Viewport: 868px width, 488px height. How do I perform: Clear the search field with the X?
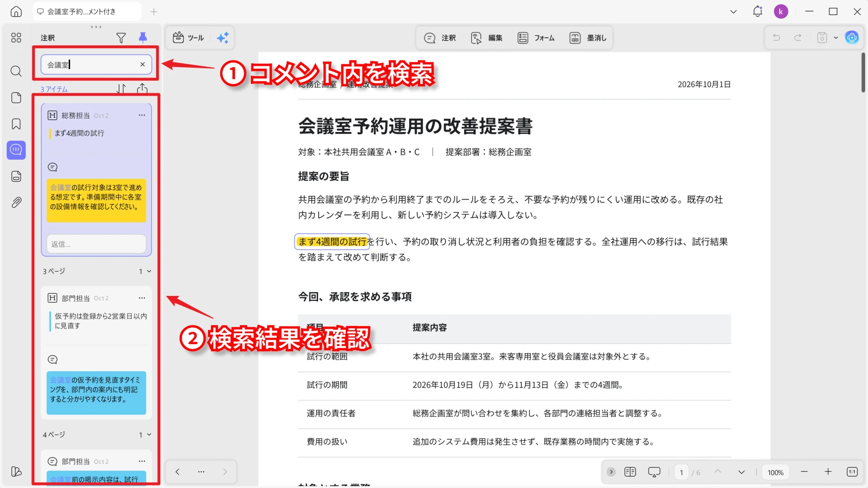(x=143, y=64)
